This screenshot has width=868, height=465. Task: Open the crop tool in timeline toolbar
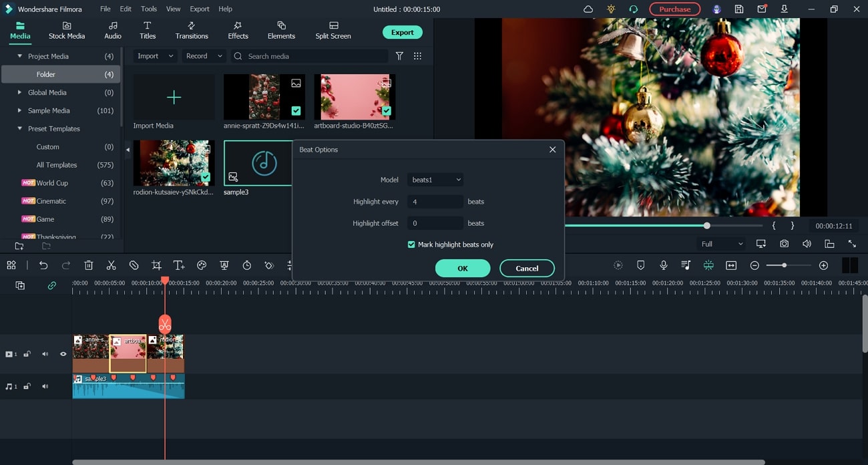tap(156, 265)
